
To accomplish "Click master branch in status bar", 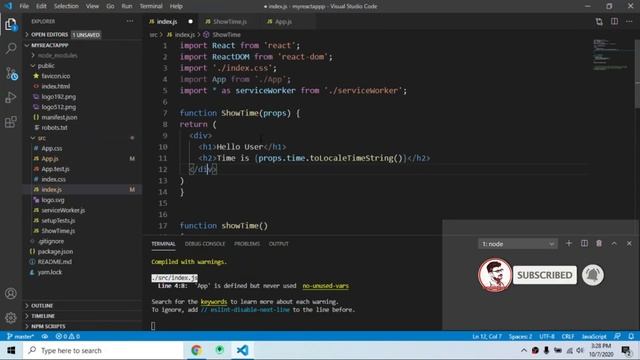I will tap(20, 336).
